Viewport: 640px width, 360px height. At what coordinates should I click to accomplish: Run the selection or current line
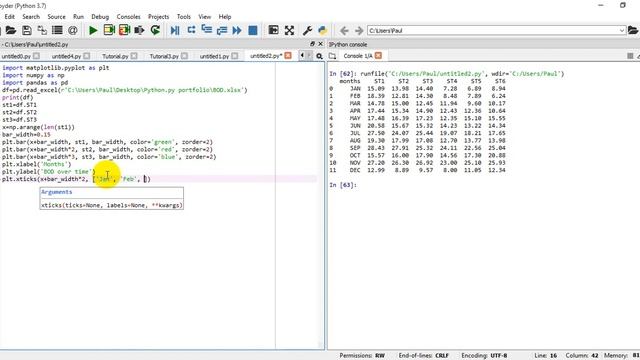[x=140, y=30]
